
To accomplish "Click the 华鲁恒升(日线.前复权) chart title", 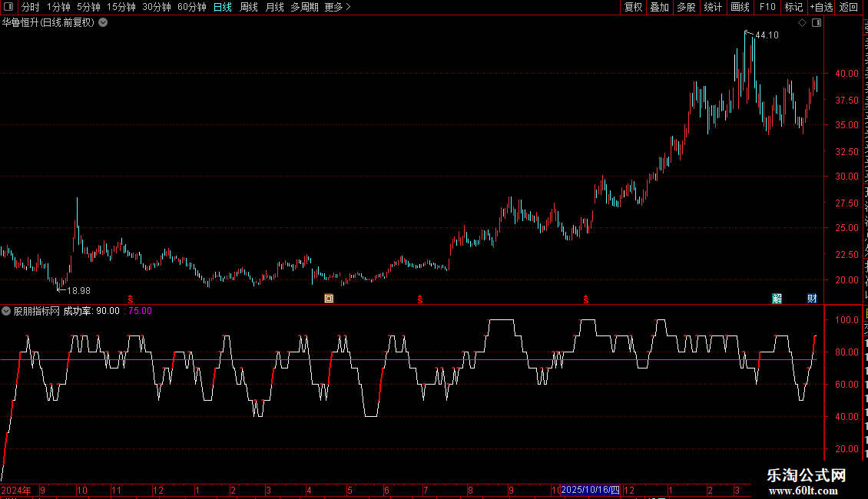I will coord(48,23).
